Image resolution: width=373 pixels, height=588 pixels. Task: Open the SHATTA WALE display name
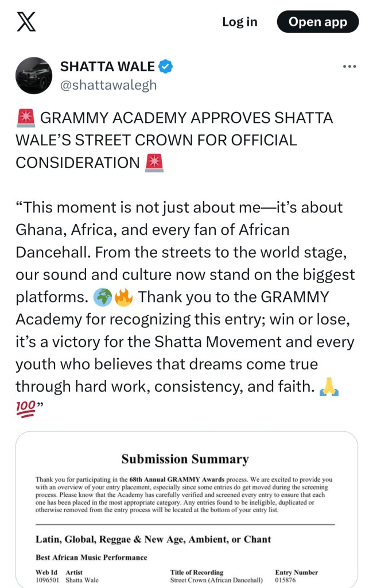point(107,67)
